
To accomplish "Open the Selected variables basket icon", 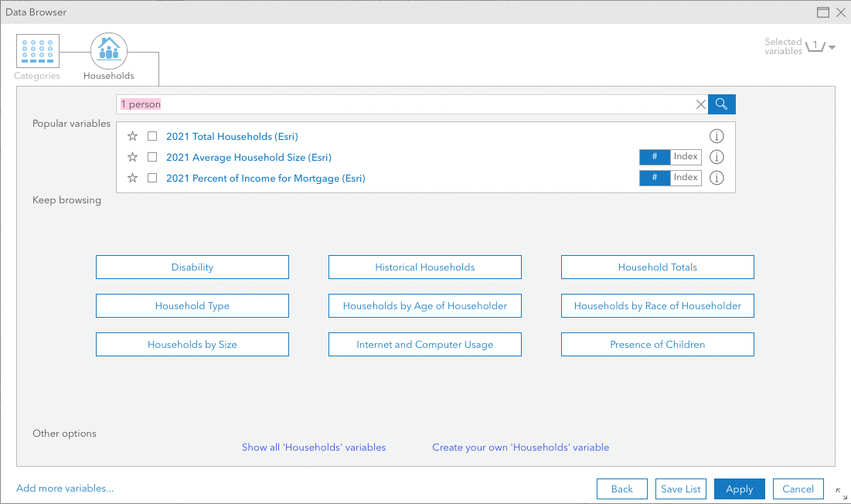I will [815, 46].
